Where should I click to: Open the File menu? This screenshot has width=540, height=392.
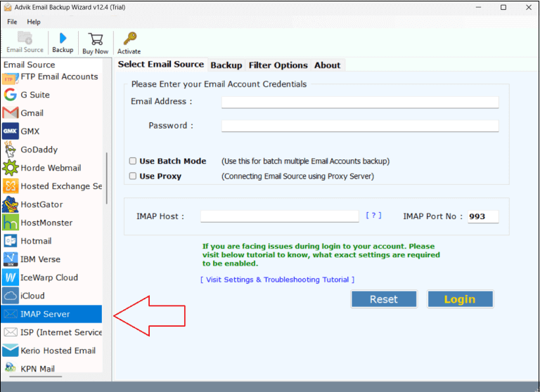tap(12, 22)
